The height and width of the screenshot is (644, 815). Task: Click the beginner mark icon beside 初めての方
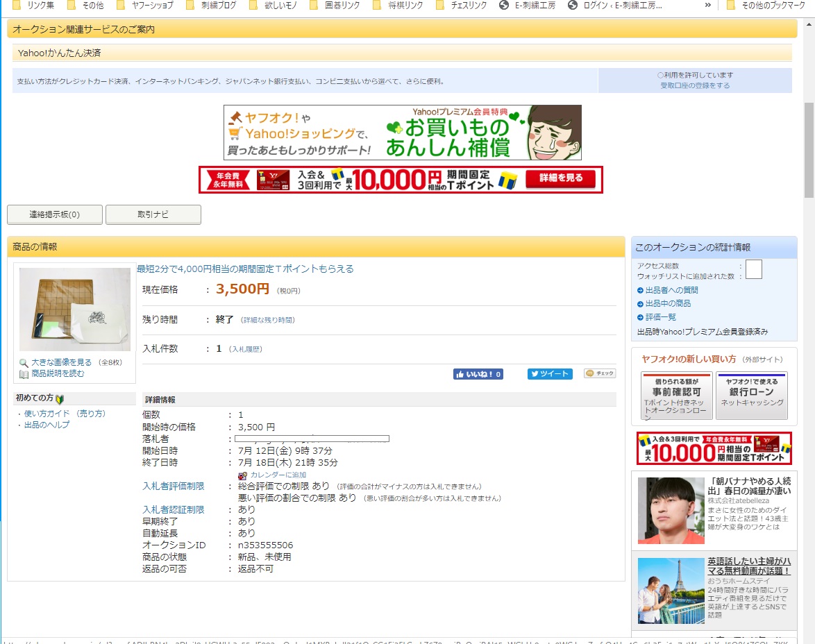point(60,399)
